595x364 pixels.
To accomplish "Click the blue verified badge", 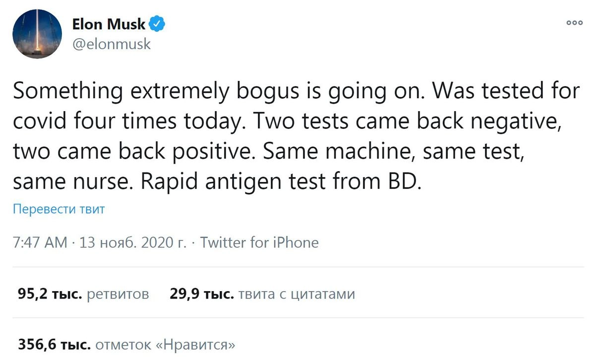I will (159, 23).
